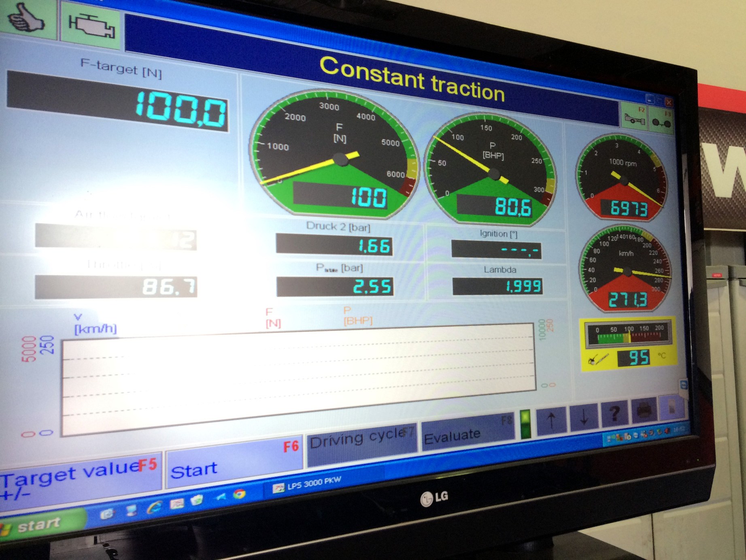This screenshot has height=560, width=746.
Task: Click the green status indicator light
Action: pos(525,424)
